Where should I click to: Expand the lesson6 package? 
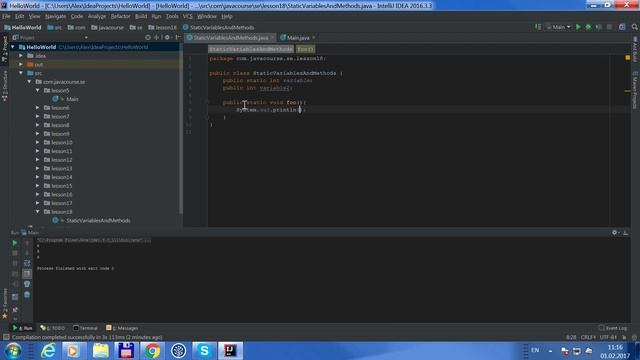point(38,108)
